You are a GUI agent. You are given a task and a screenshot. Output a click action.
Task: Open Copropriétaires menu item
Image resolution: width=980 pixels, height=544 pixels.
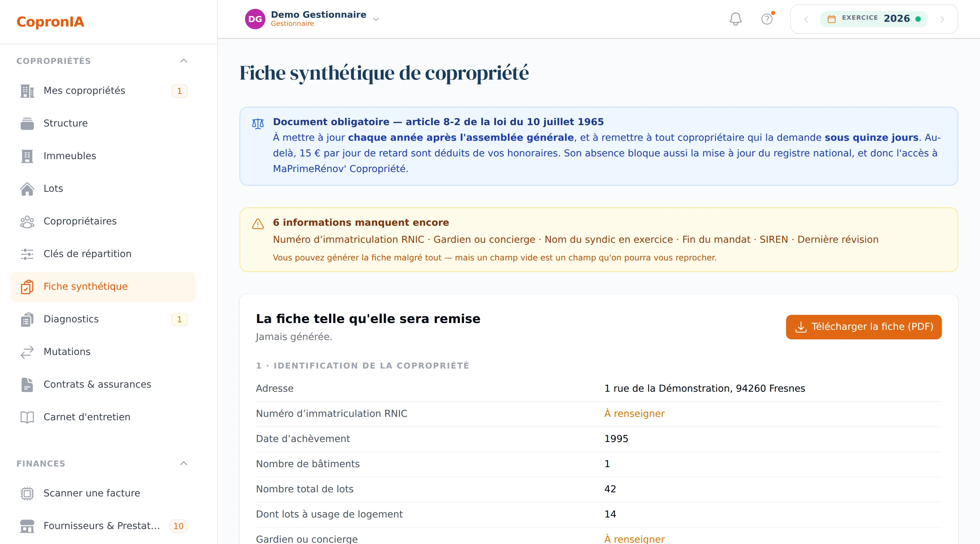[103, 222]
